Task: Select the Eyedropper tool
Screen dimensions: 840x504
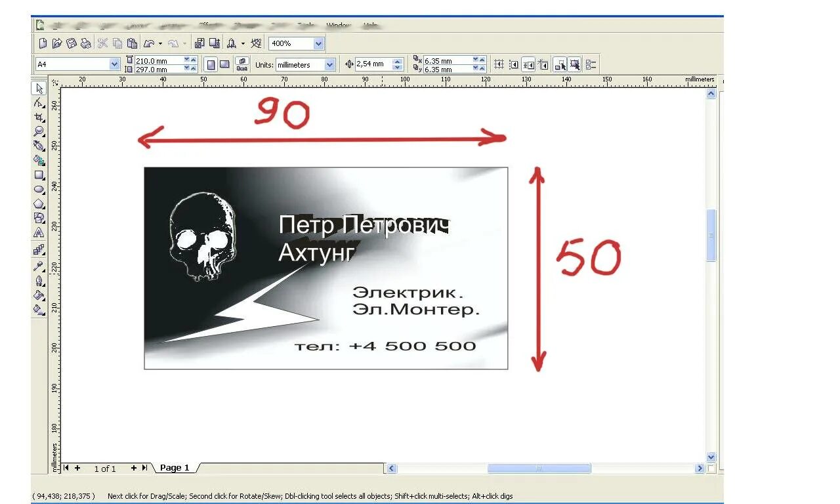Action: click(x=39, y=266)
